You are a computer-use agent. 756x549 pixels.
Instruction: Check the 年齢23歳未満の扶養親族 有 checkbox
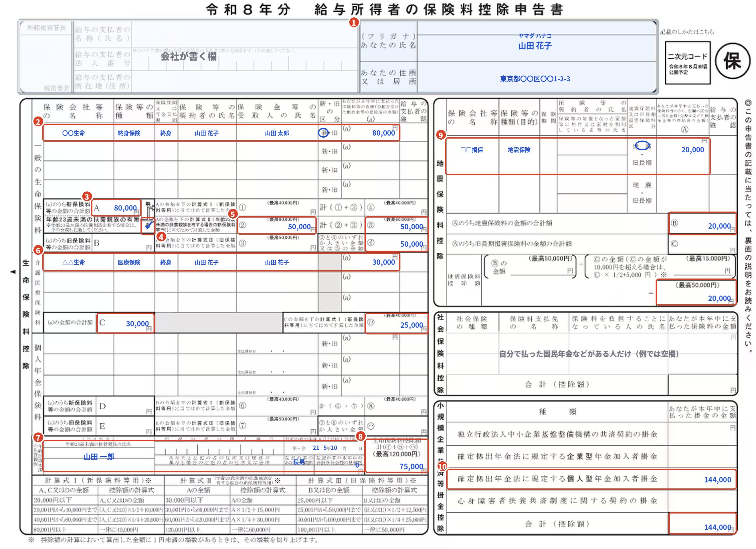[x=148, y=225]
